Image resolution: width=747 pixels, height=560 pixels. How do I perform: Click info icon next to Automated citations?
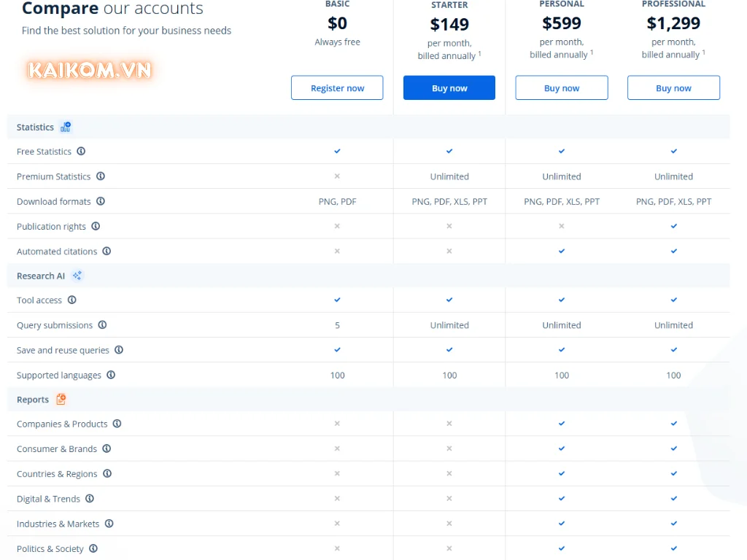point(107,251)
